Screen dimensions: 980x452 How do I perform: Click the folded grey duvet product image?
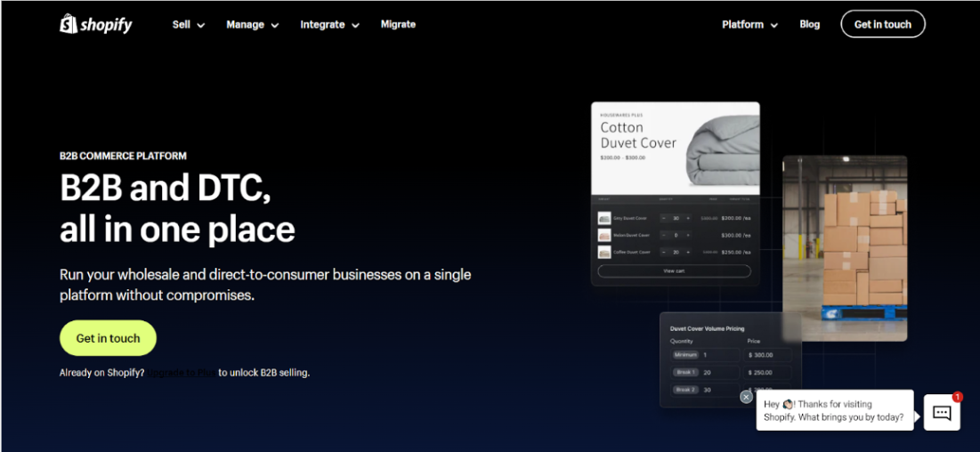723,149
